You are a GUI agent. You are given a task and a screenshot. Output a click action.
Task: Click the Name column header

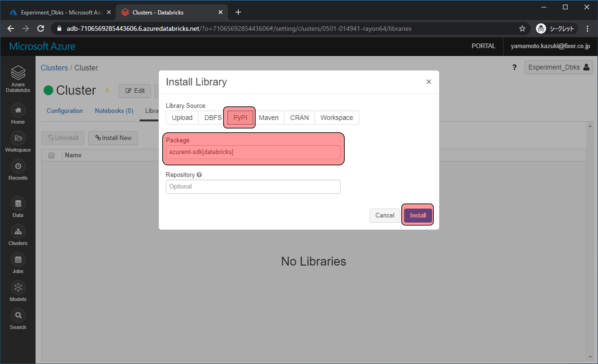pyautogui.click(x=73, y=155)
